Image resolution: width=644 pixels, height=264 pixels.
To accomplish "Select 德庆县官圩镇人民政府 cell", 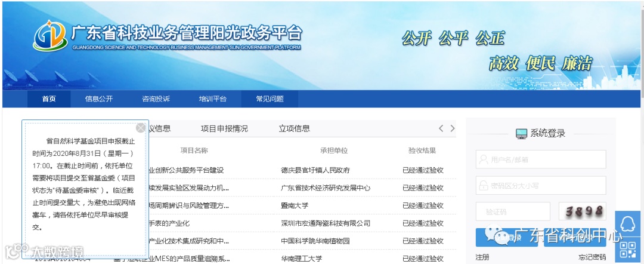I will click(315, 170).
